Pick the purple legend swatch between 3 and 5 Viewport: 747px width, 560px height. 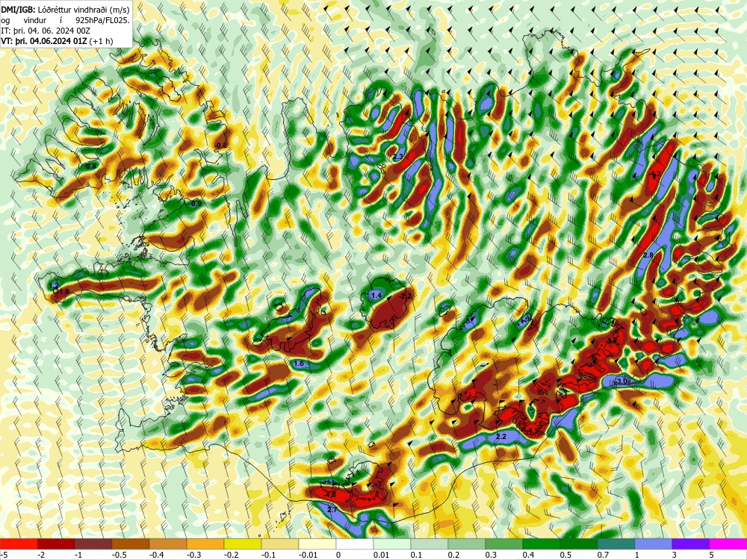tap(691, 544)
